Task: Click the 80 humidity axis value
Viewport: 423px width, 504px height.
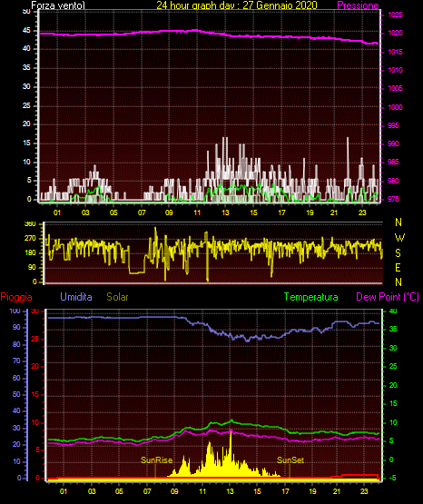Action: pyautogui.click(x=16, y=344)
